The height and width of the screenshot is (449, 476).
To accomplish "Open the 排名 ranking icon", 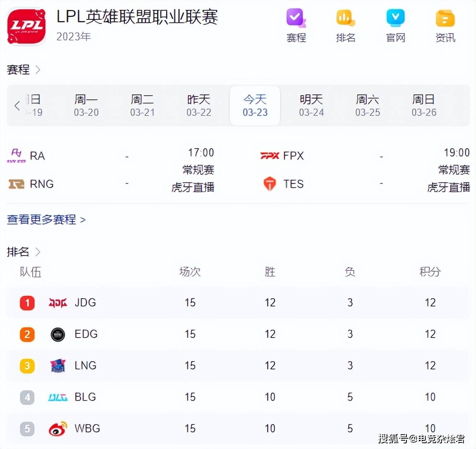I will click(x=346, y=19).
